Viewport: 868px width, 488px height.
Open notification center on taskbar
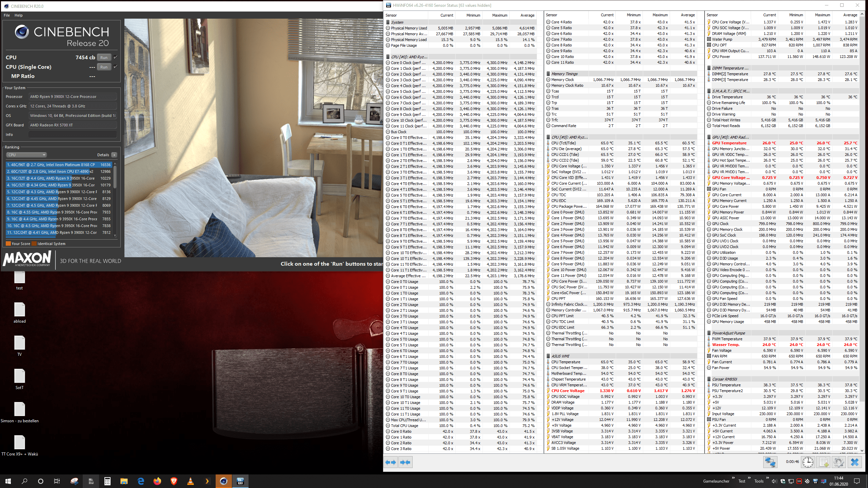tap(857, 481)
